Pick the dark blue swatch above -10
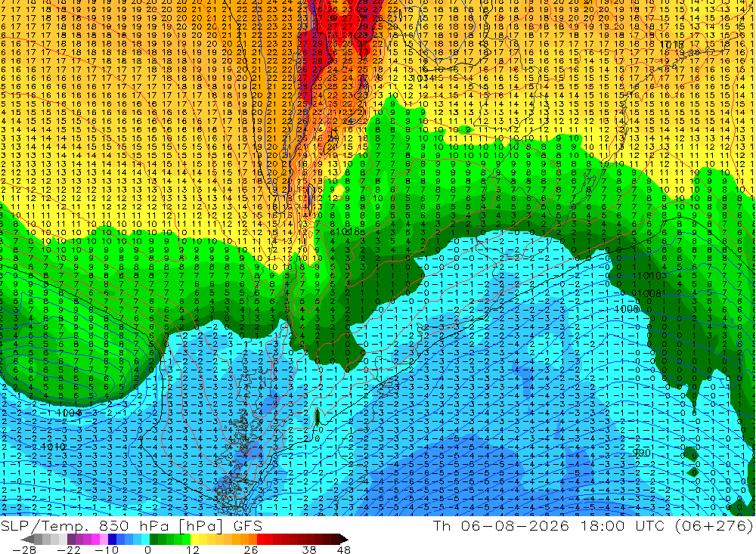This screenshot has height=554, width=756. coord(112,539)
